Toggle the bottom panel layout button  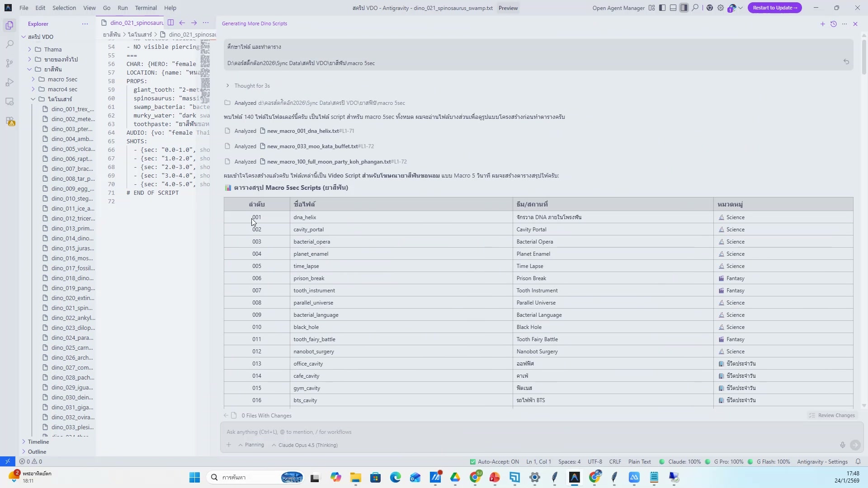[673, 8]
